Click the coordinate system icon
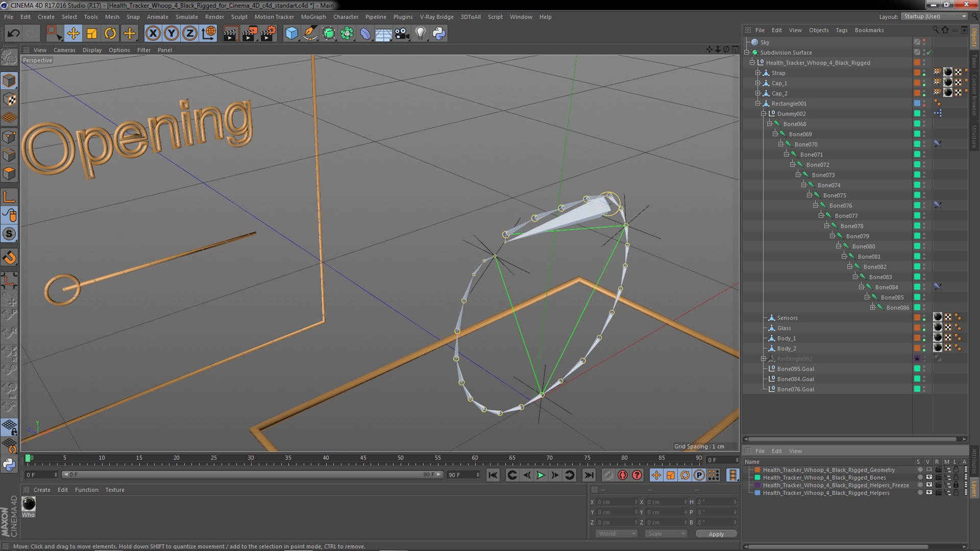Screen dimensions: 980x551 pos(209,34)
